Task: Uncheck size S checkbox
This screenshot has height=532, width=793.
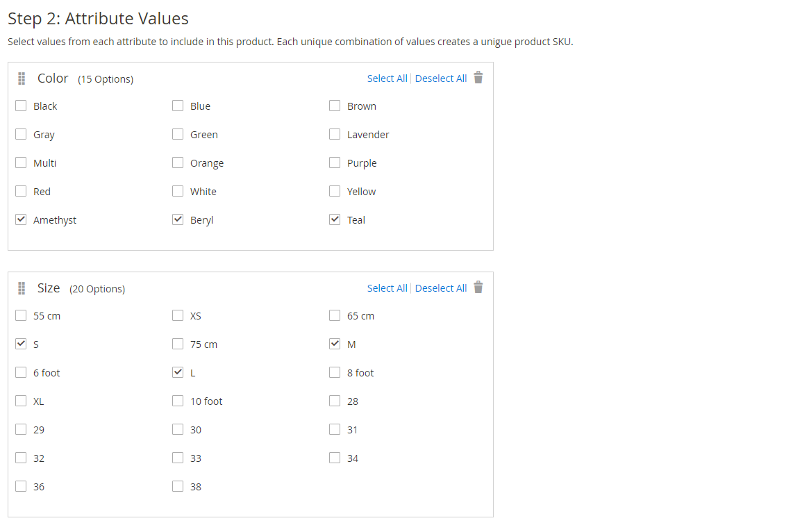Action: click(x=21, y=344)
